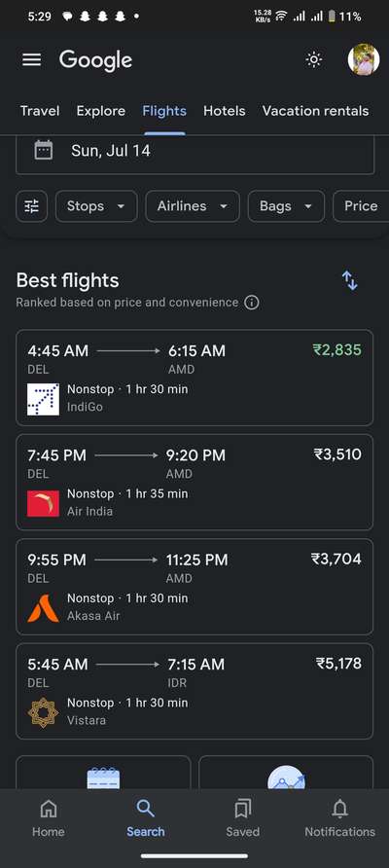
Task: Switch to the Hotels tab
Action: (x=224, y=111)
